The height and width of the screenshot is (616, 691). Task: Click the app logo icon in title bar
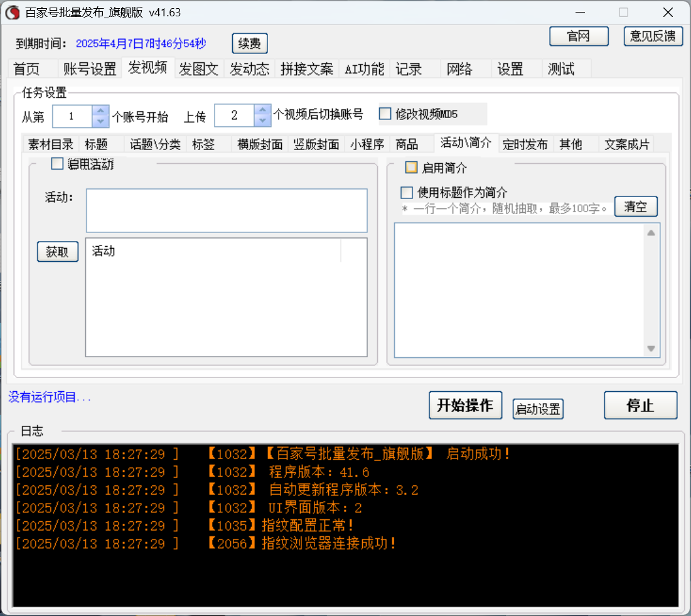click(13, 13)
